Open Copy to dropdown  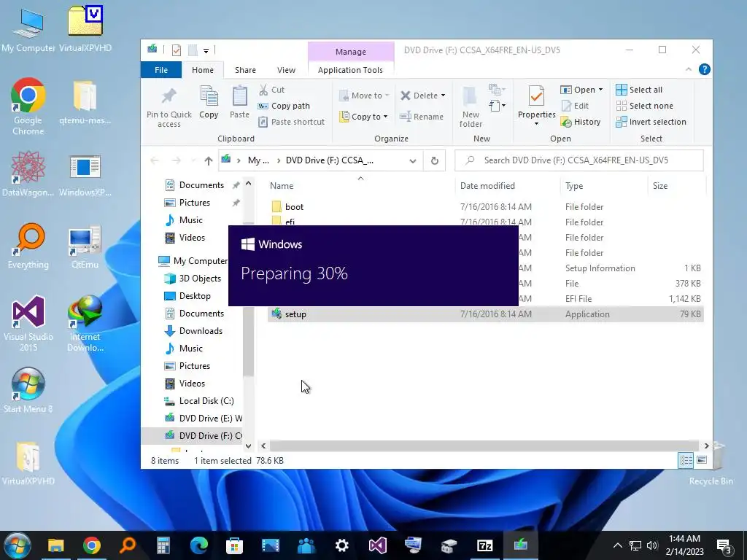(364, 117)
